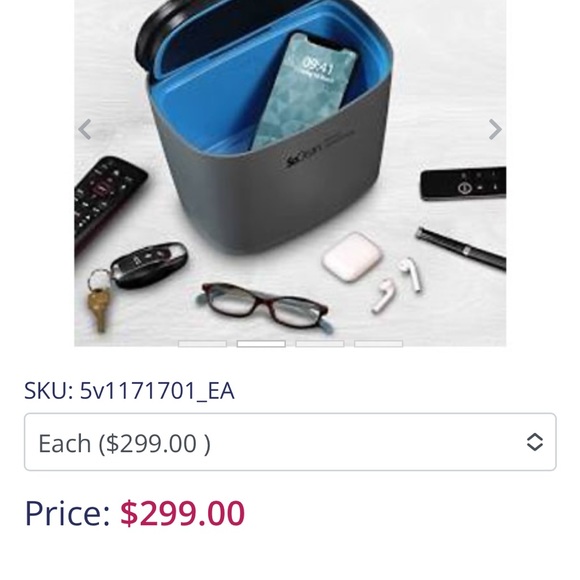Click the SKU 5v1171701_EA text

click(129, 391)
